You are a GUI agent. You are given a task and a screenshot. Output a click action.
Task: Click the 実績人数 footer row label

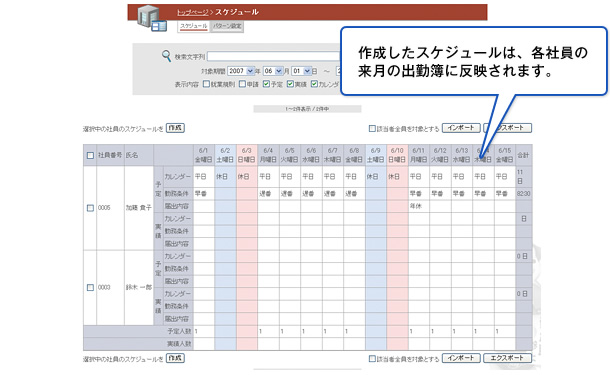pos(179,344)
